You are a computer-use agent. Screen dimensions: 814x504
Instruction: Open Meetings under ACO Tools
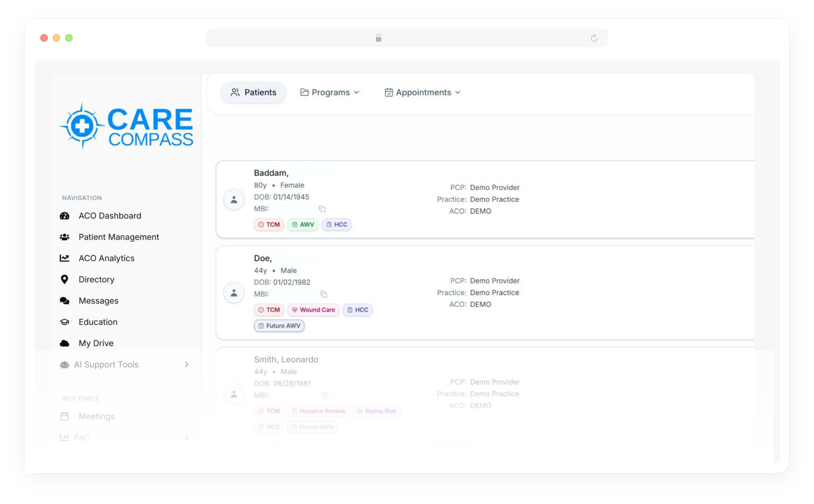[96, 416]
